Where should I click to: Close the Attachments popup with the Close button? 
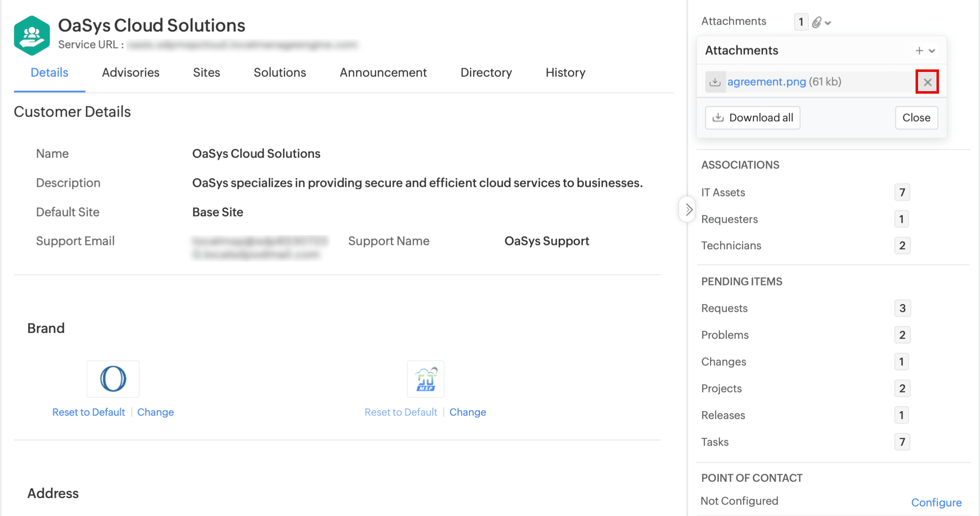916,118
